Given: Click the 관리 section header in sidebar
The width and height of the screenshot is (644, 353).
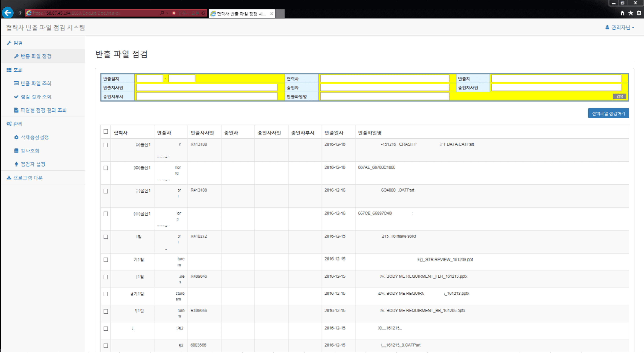Looking at the screenshot, I should coord(15,124).
